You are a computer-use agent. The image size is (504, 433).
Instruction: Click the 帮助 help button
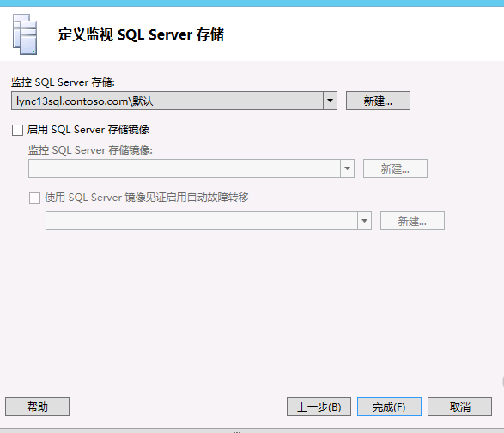pyautogui.click(x=37, y=406)
